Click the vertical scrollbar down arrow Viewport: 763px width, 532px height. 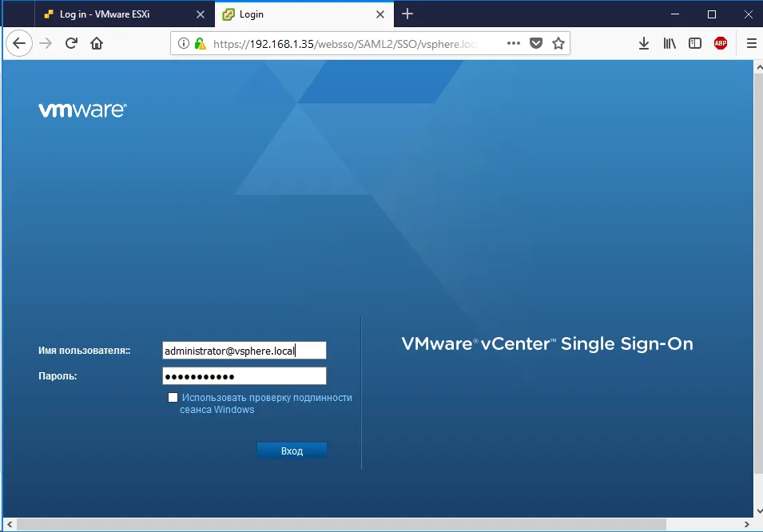759,511
